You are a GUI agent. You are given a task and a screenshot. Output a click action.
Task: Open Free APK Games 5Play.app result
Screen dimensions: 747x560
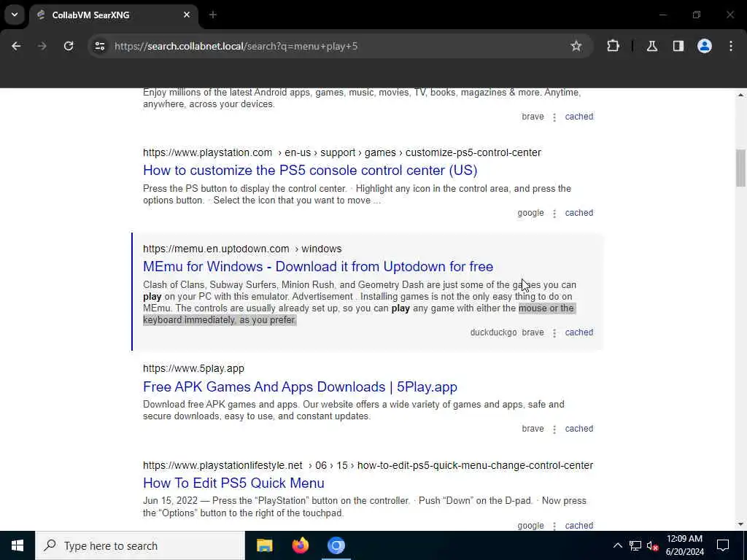coord(300,386)
